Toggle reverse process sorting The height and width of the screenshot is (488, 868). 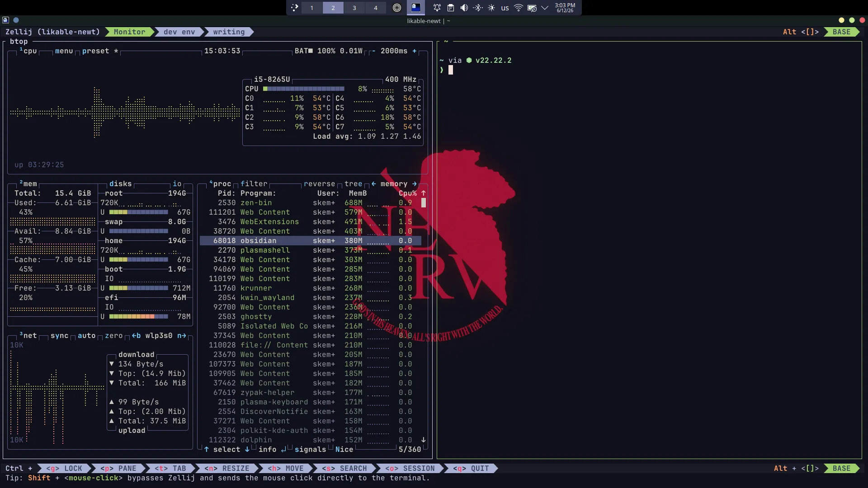(x=319, y=184)
